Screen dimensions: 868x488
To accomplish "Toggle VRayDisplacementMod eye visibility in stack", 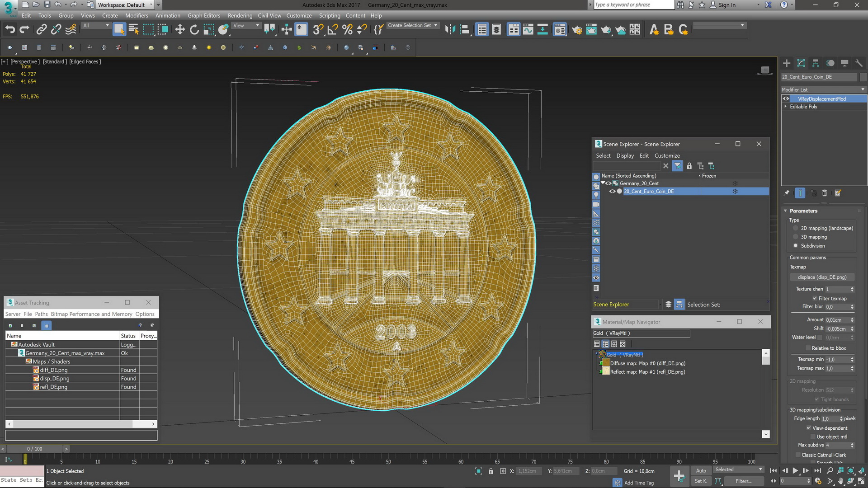I will coord(786,99).
